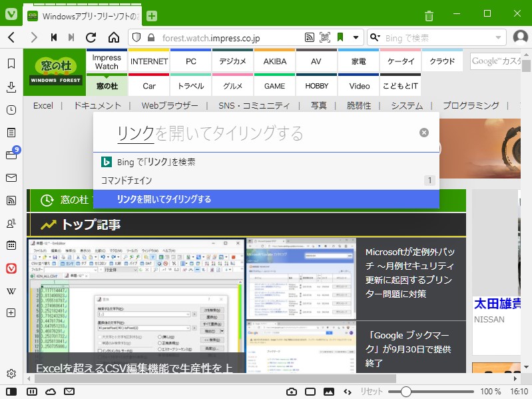This screenshot has width=532, height=399.
Task: Open Downloads panel in sidebar
Action: tap(11, 87)
